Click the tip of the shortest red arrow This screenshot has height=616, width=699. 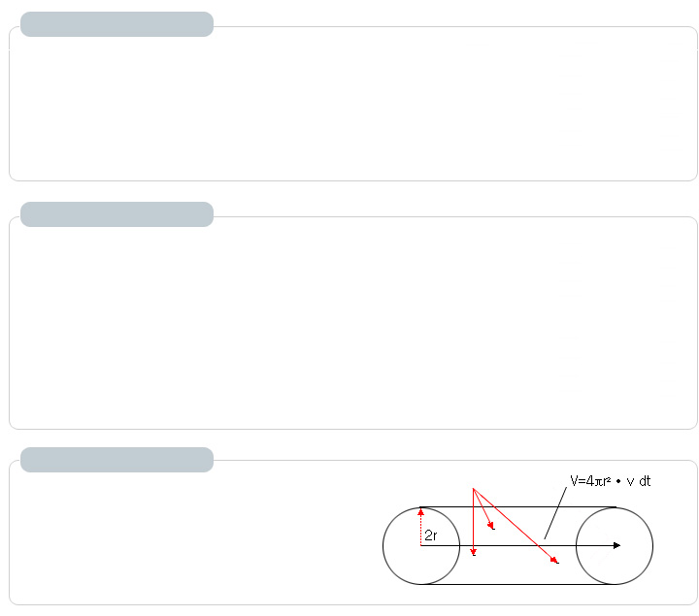[493, 528]
